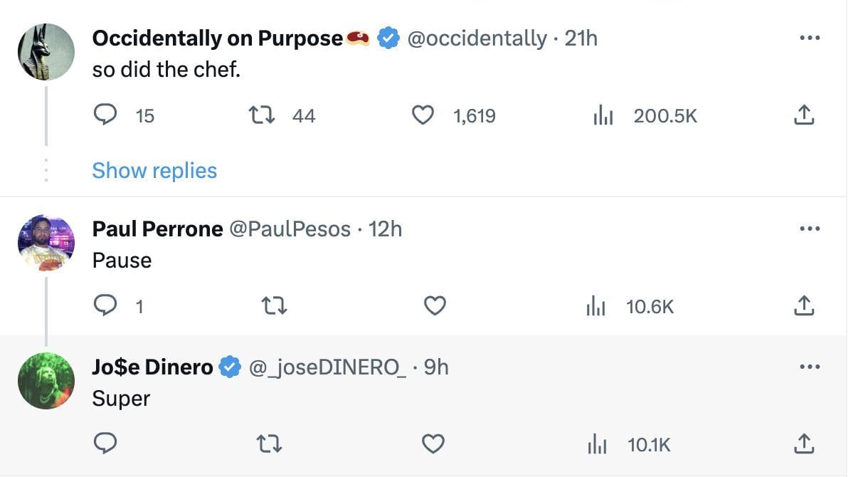Screen dimensions: 868x477
Task: Reply to Paul Perrone's "Pause" tweet
Action: (x=105, y=306)
